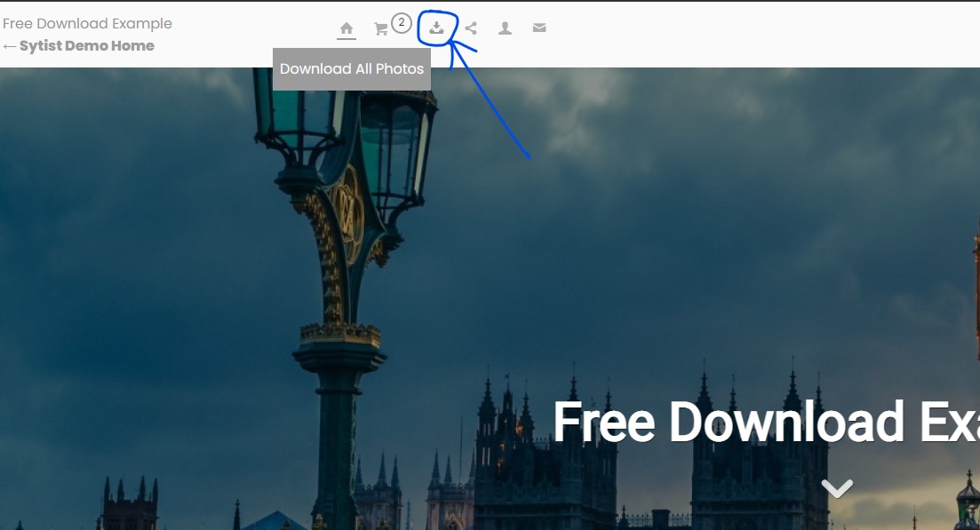
Task: Click the envelope contact icon
Action: (539, 28)
